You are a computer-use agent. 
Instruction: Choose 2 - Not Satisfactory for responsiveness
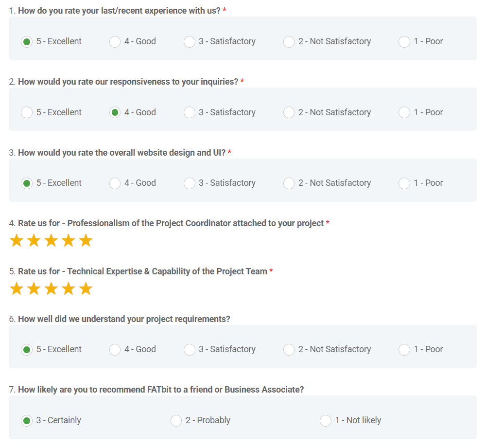(289, 112)
